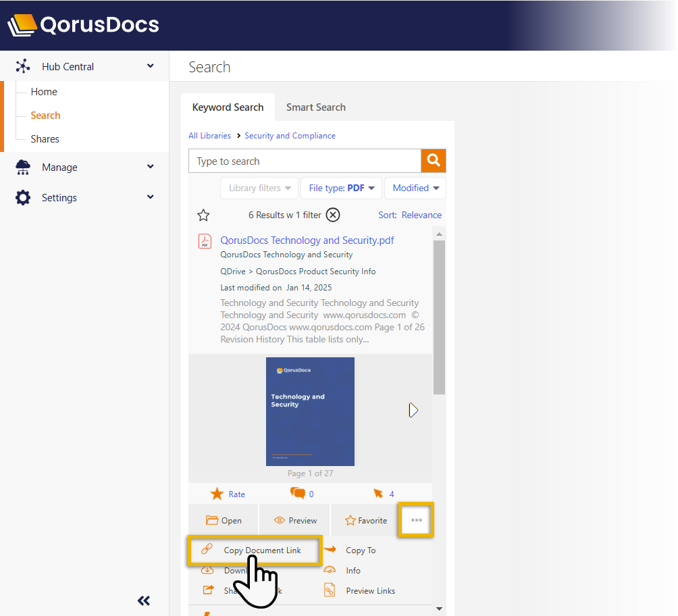Change the Sort: Relevance option
Image resolution: width=678 pixels, height=616 pixels.
pos(410,215)
